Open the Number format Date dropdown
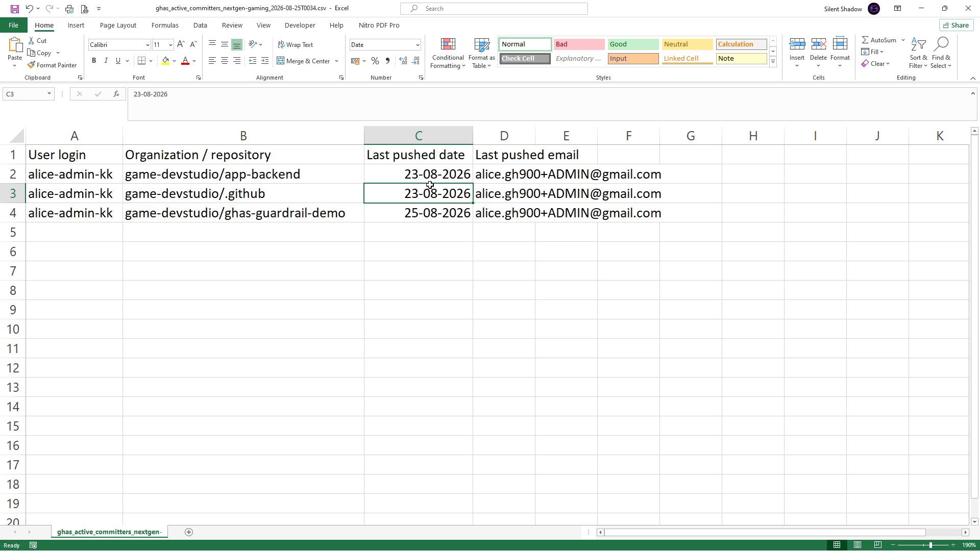Image resolution: width=980 pixels, height=551 pixels. pos(417,45)
